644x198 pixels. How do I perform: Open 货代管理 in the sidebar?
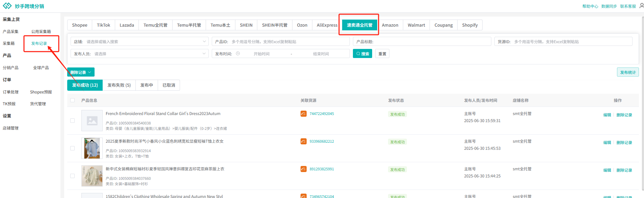[38, 104]
